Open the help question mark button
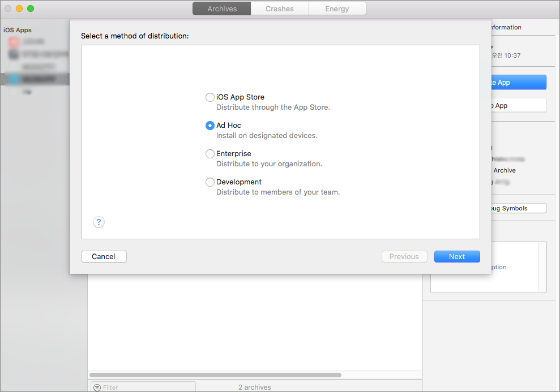Viewport: 560px width, 392px height. tap(99, 222)
